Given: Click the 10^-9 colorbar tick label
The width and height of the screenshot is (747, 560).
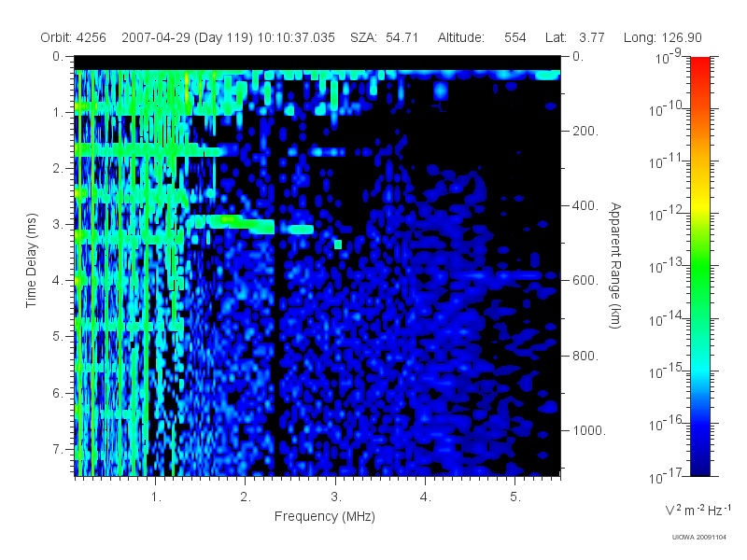Looking at the screenshot, I should point(669,57).
